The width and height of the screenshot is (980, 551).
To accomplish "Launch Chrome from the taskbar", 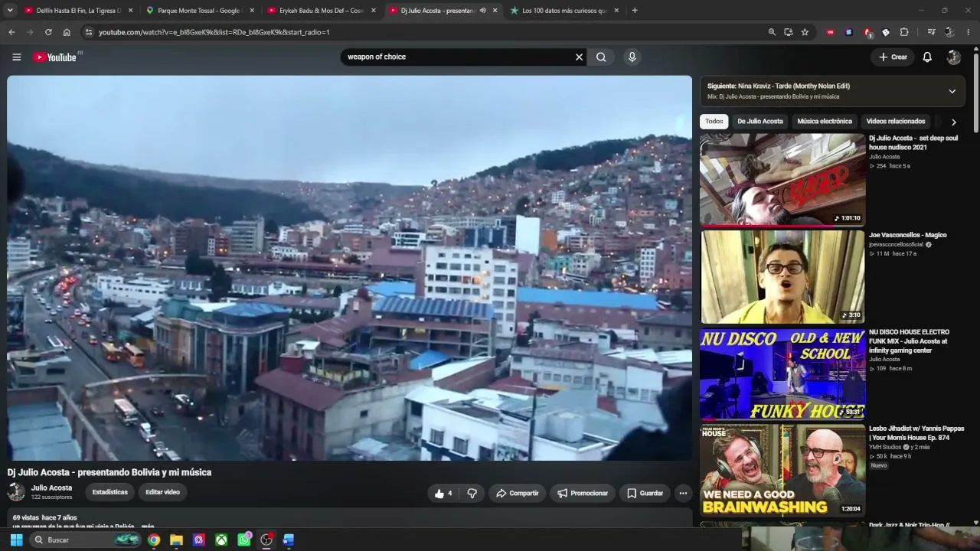I will click(154, 540).
